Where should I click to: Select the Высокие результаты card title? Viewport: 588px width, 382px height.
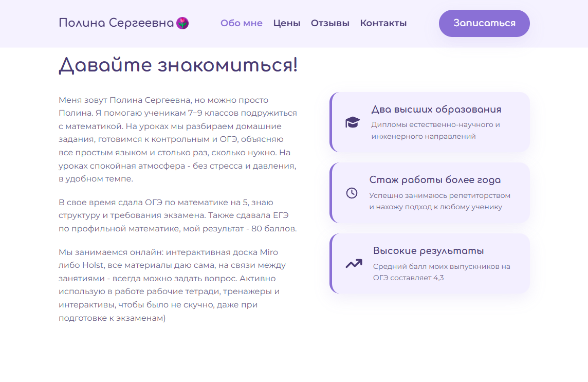[x=428, y=251]
